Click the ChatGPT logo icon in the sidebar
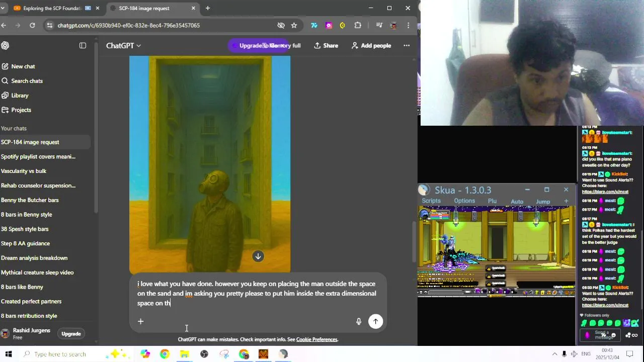Image resolution: width=644 pixels, height=362 pixels. [5, 46]
